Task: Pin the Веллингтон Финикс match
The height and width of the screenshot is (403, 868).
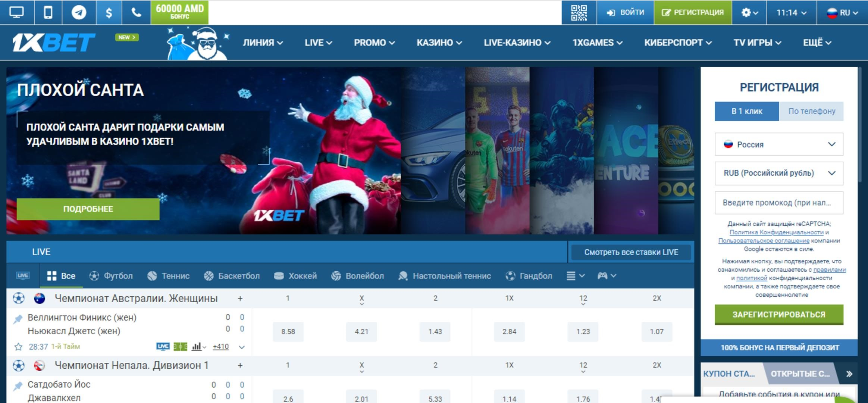Action: pyautogui.click(x=18, y=319)
